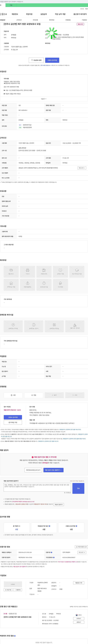This screenshot has height=644, width=88.
Task: Click the 차량유지비 welfare icon
Action: coord(44,272)
